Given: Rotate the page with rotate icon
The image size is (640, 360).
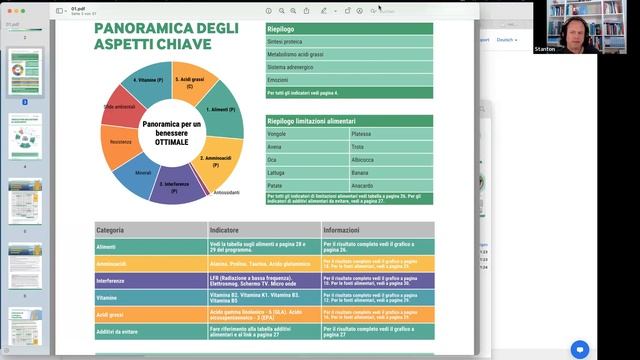Looking at the screenshot, I should click(x=347, y=11).
